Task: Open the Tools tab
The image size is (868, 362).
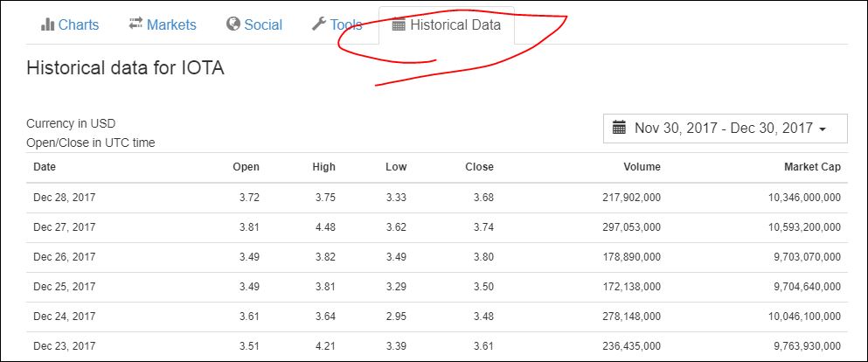Action: [337, 24]
